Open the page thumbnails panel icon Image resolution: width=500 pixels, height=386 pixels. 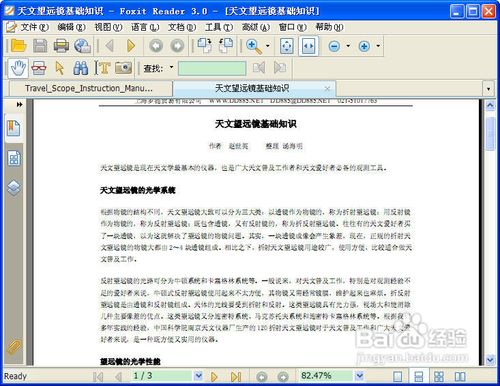click(x=14, y=158)
